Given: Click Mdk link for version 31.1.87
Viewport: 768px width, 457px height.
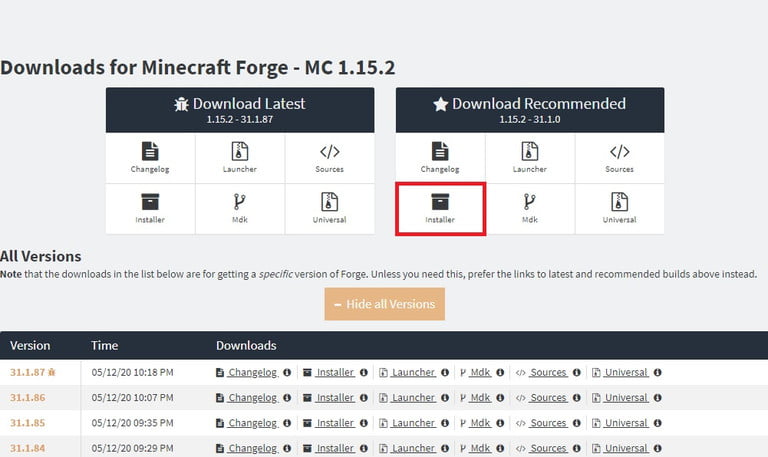Looking at the screenshot, I should click(480, 373).
